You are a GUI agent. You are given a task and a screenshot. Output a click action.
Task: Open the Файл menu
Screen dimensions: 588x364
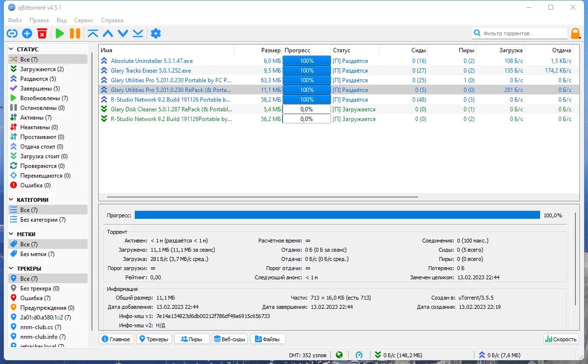pyautogui.click(x=15, y=20)
